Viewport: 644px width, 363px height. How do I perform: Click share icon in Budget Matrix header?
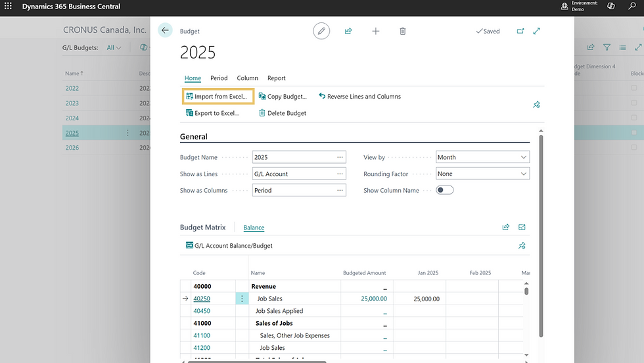click(505, 227)
